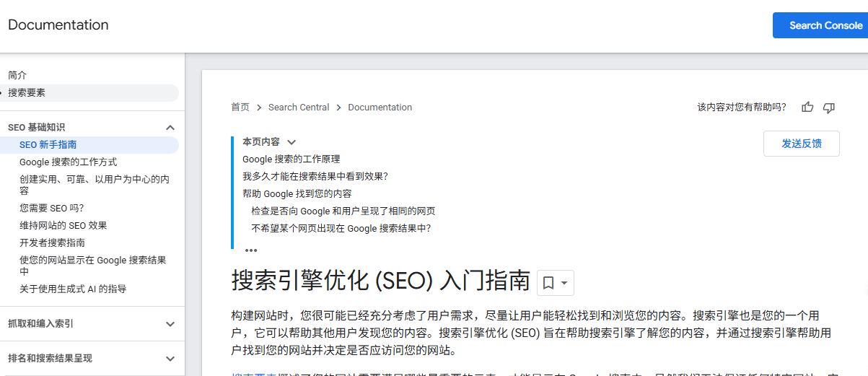Open 开发者搜索指南 in the sidebar
This screenshot has width=868, height=376.
point(52,242)
